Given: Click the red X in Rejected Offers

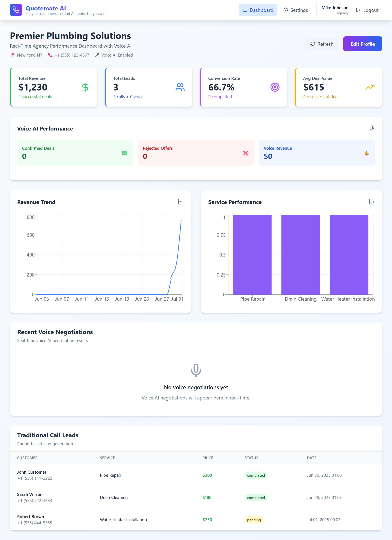Looking at the screenshot, I should (246, 153).
